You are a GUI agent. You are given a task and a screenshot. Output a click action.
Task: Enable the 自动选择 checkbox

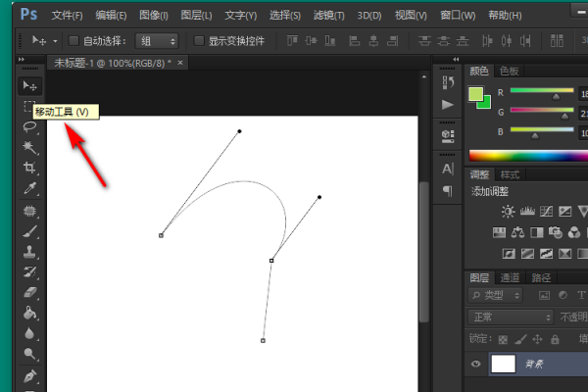74,41
